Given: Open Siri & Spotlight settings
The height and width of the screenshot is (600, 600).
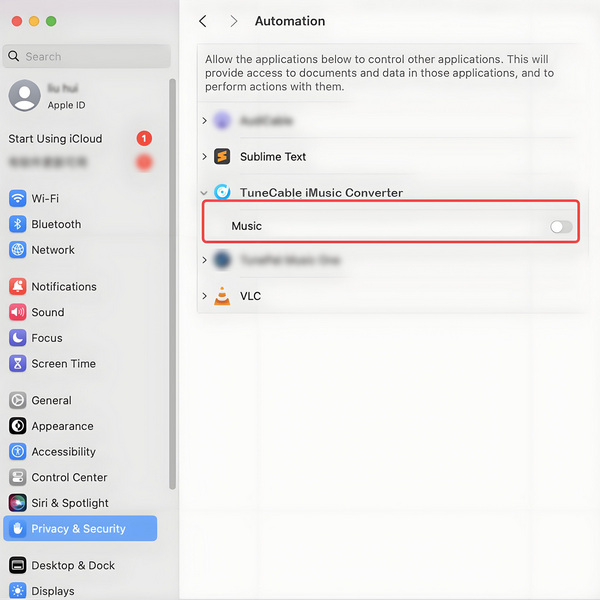Looking at the screenshot, I should [x=80, y=503].
